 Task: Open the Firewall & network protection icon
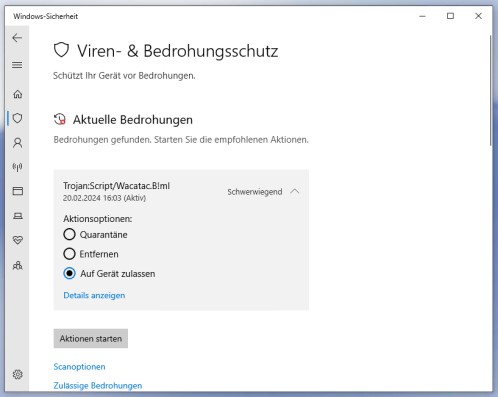pyautogui.click(x=17, y=167)
